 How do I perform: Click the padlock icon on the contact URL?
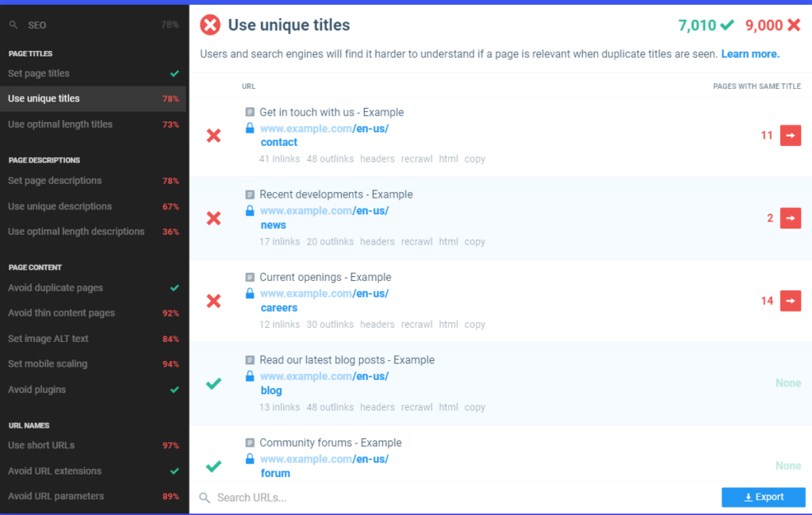click(x=250, y=129)
